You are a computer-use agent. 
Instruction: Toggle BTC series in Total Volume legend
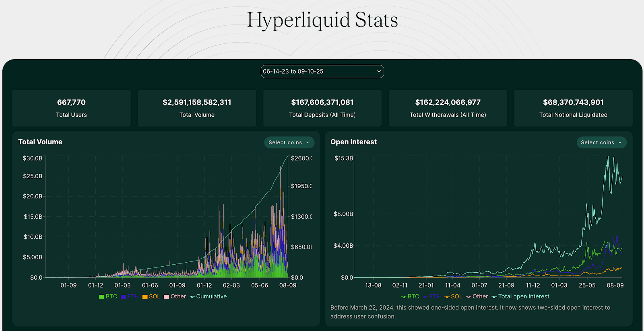pos(108,296)
